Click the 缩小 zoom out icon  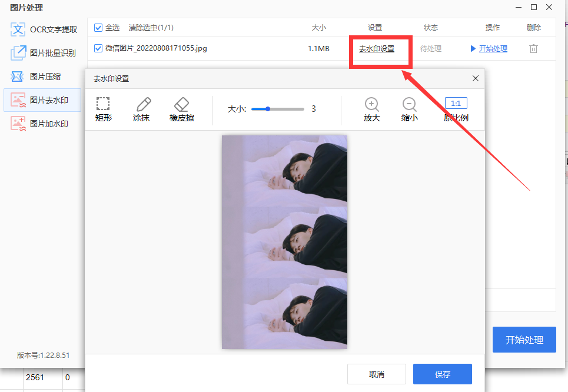coord(409,109)
